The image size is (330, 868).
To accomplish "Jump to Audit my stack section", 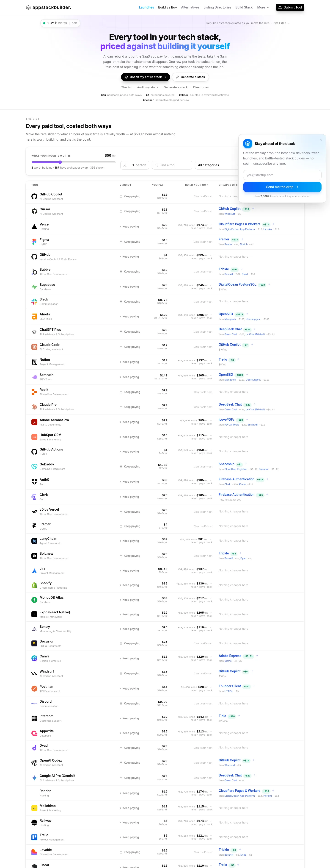I will click(x=148, y=87).
